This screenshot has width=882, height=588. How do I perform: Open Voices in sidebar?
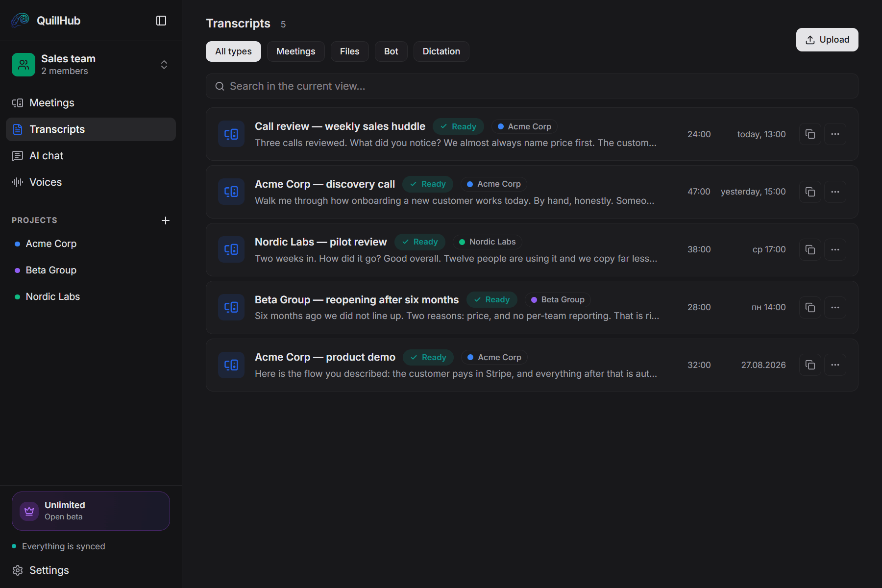(x=91, y=182)
